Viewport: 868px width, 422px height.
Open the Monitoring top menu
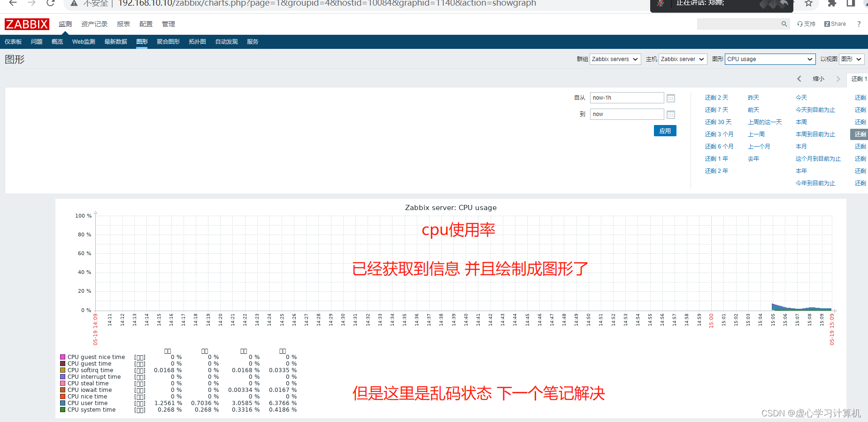[x=65, y=24]
